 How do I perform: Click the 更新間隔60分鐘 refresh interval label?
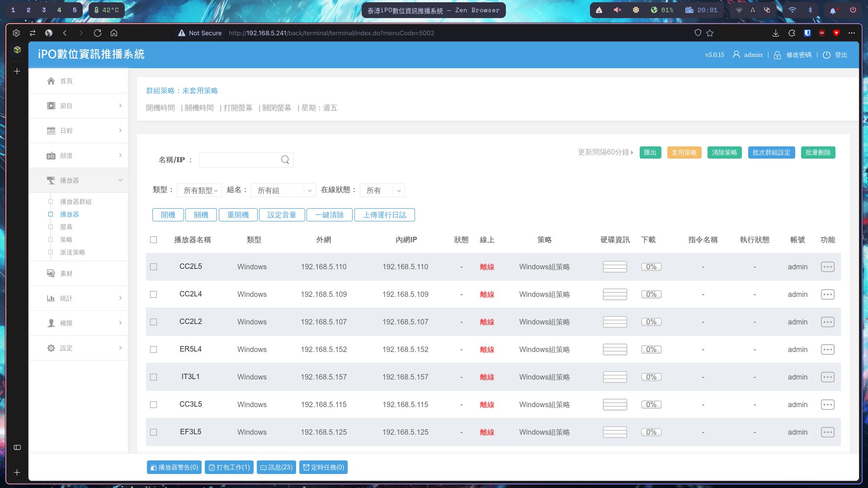click(605, 152)
